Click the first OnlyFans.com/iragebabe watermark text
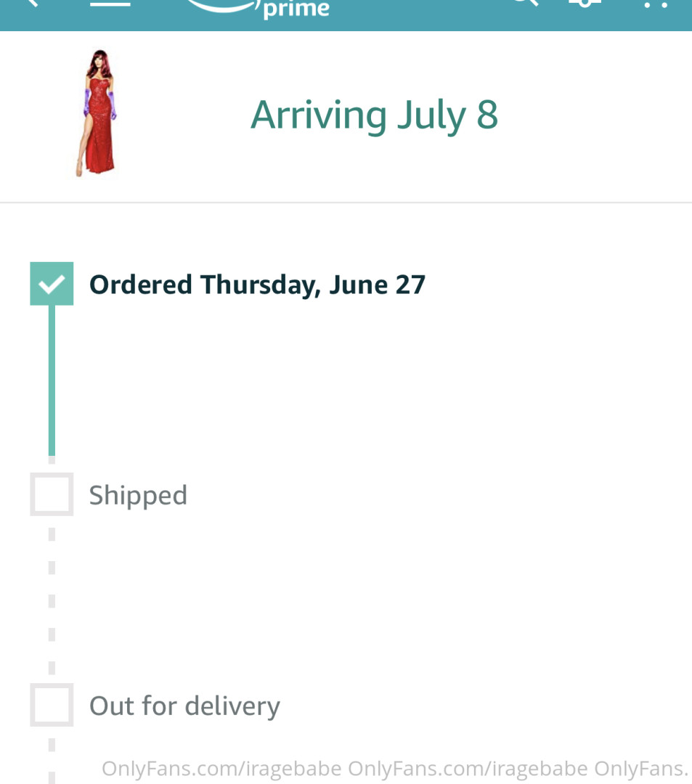 [x=221, y=768]
